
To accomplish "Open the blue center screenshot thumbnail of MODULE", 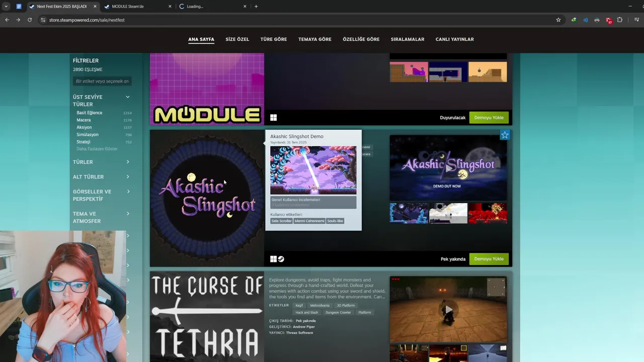I will click(448, 72).
